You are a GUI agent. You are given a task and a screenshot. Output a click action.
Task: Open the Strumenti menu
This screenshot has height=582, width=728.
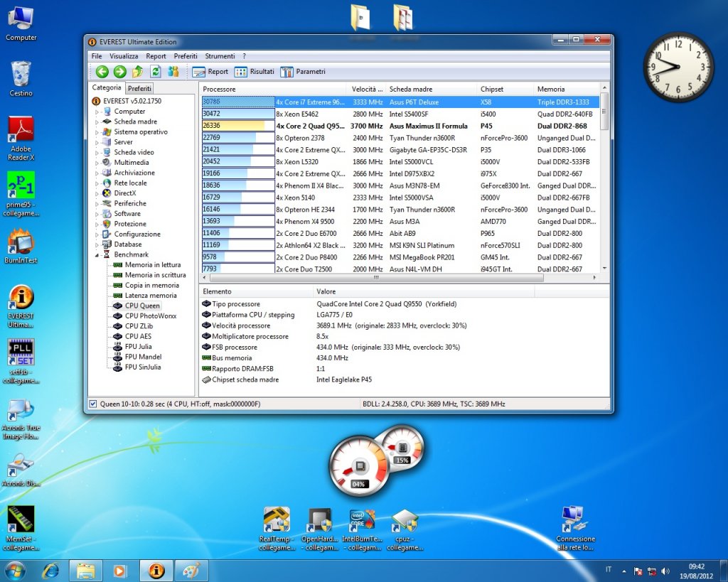(220, 56)
